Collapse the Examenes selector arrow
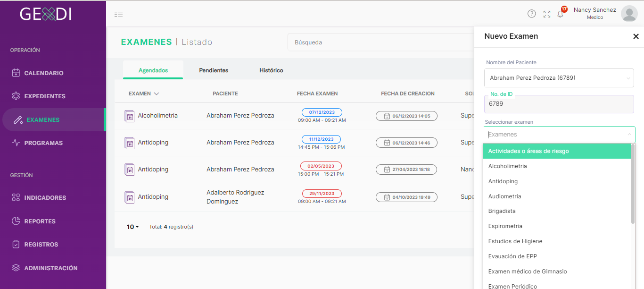644x289 pixels. (629, 135)
